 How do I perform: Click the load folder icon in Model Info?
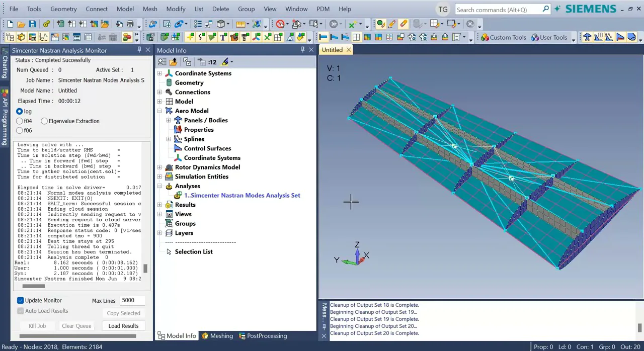173,62
